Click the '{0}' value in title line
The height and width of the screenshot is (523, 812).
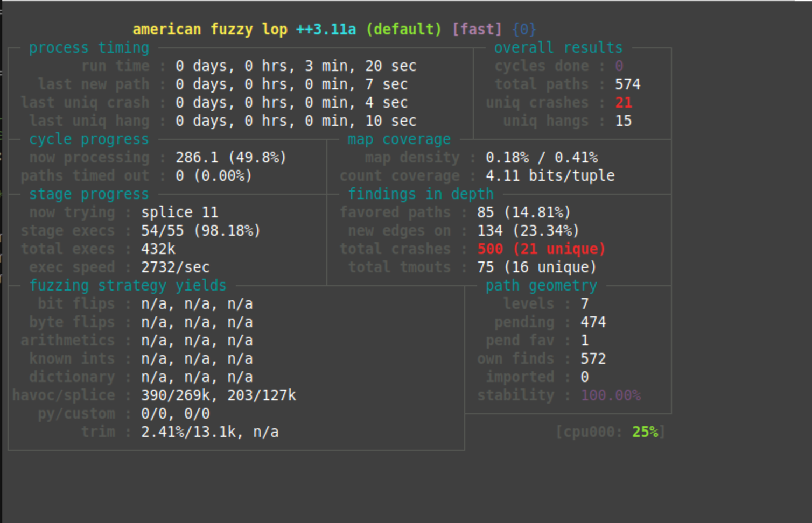click(x=524, y=29)
